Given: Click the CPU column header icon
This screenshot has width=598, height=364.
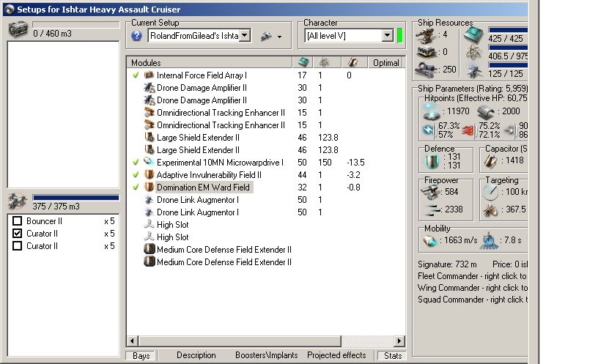Looking at the screenshot, I should pos(303,62).
